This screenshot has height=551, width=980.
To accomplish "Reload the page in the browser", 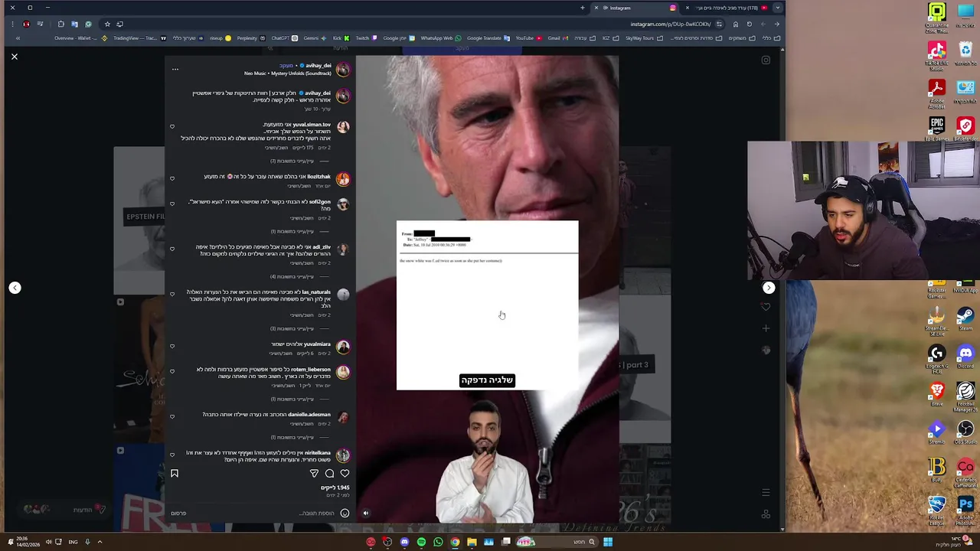I will pos(749,24).
